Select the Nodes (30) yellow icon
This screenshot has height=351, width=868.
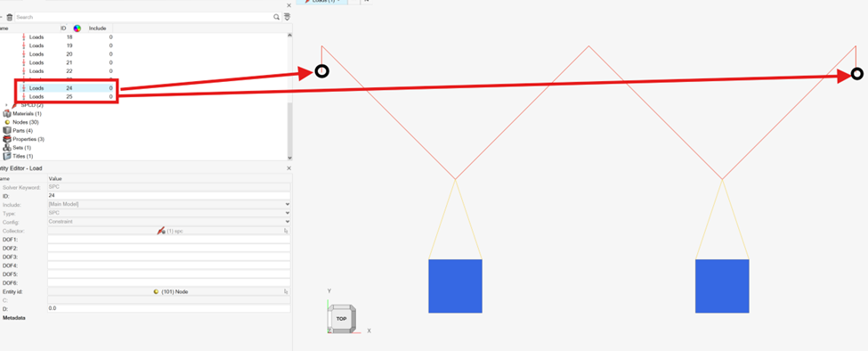tap(7, 122)
